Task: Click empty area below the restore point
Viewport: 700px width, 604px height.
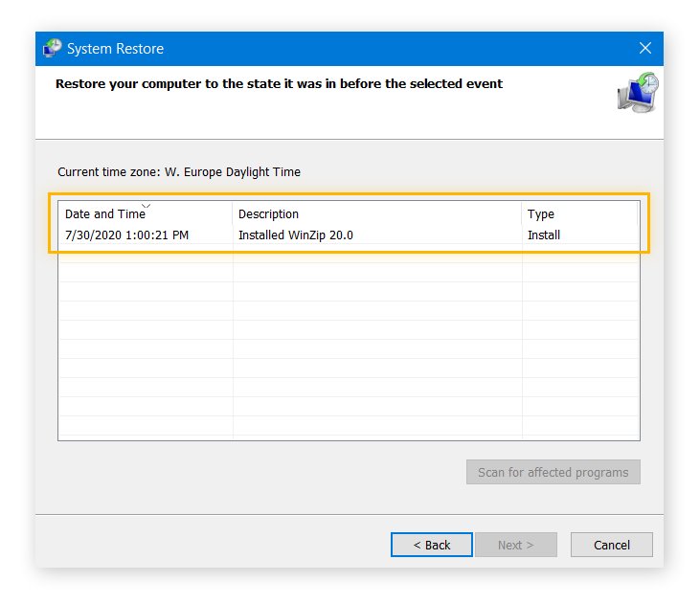Action: 349,354
